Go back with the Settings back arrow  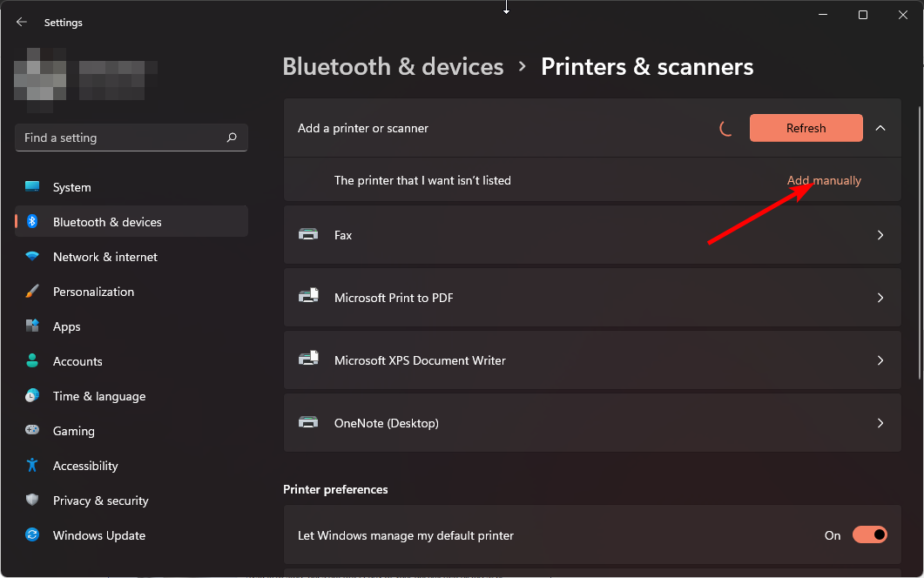point(22,23)
